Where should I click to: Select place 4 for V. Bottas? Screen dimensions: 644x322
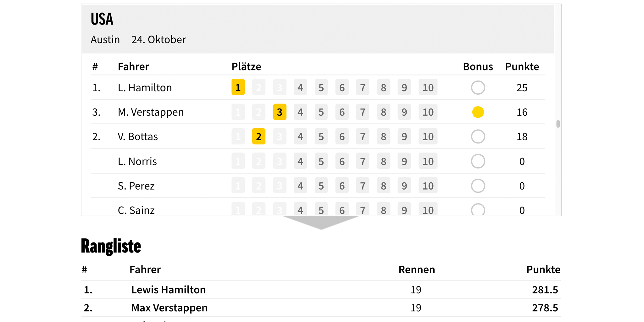[x=300, y=136]
